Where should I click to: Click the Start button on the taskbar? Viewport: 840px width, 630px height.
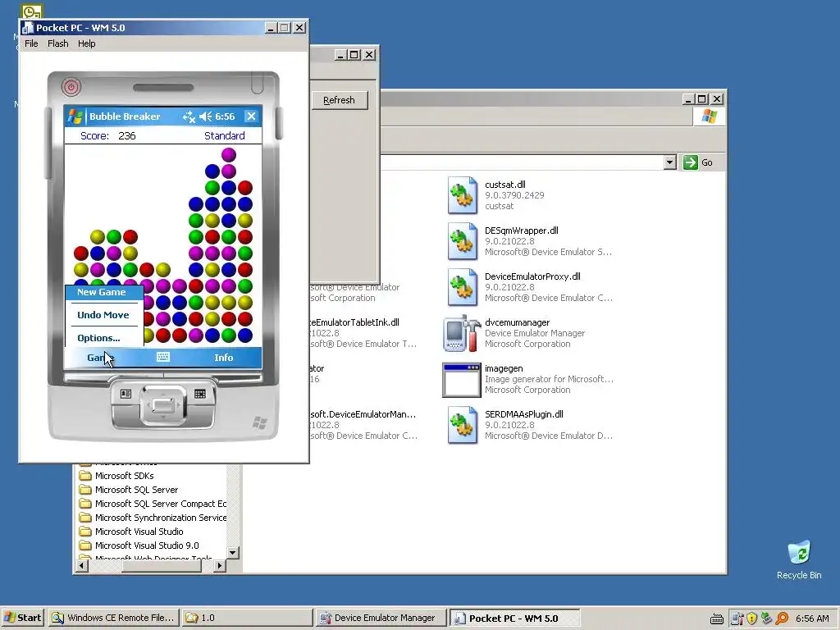(22, 618)
